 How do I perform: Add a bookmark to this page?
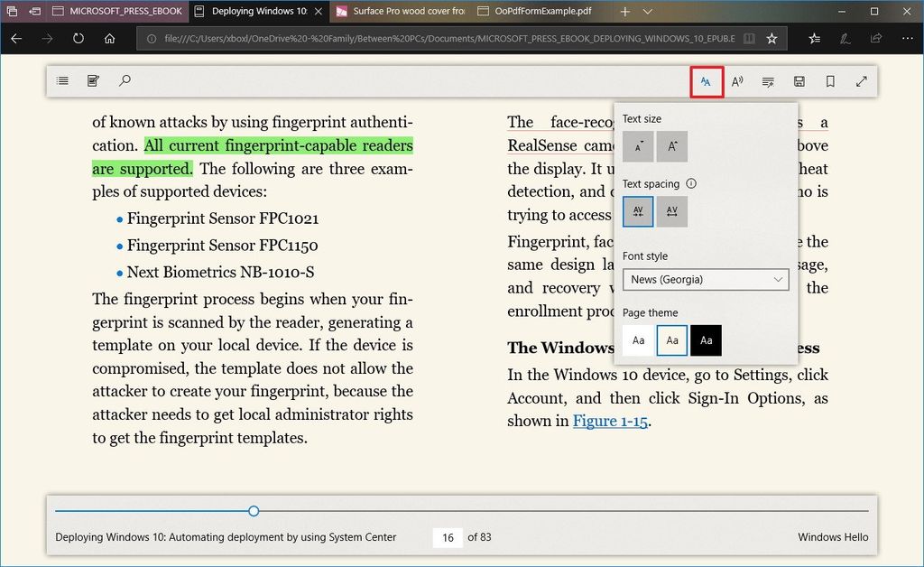click(830, 80)
